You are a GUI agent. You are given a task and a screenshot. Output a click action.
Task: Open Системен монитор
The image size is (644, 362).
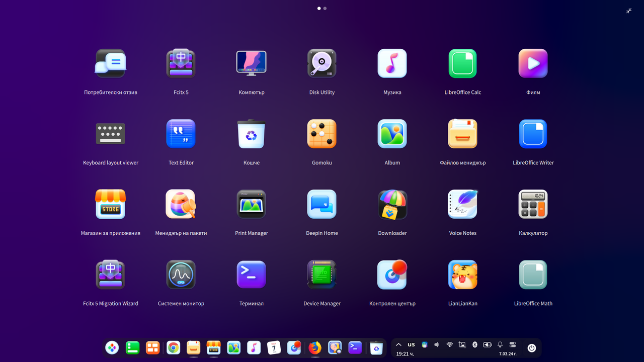point(181,275)
